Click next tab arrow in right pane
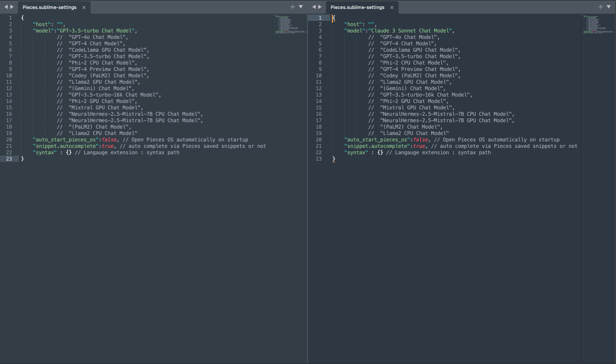 [320, 7]
